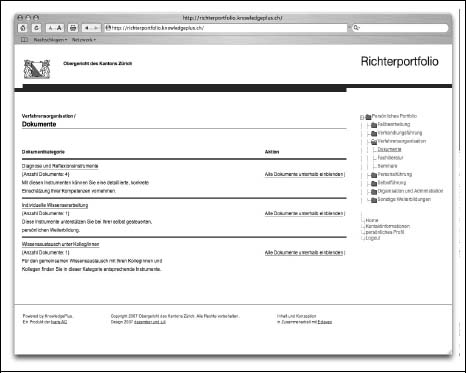Open the Netzwerk bookmarks dropdown

(84, 40)
